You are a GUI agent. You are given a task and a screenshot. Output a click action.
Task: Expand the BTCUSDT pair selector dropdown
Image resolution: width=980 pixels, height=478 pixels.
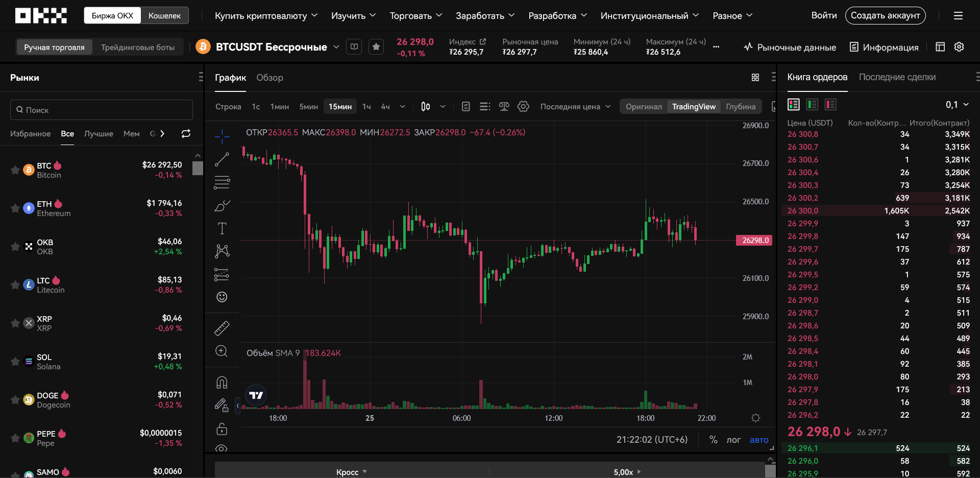pos(336,47)
